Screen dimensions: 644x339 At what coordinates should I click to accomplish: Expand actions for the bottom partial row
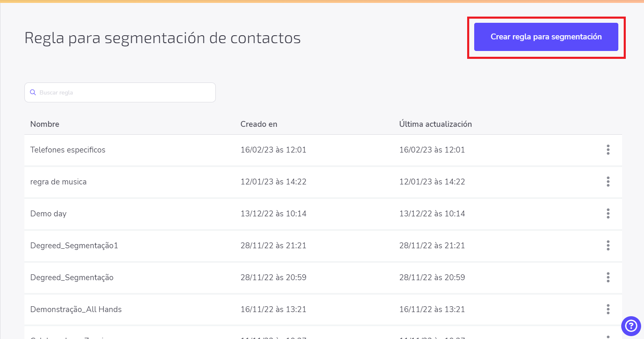(608, 337)
